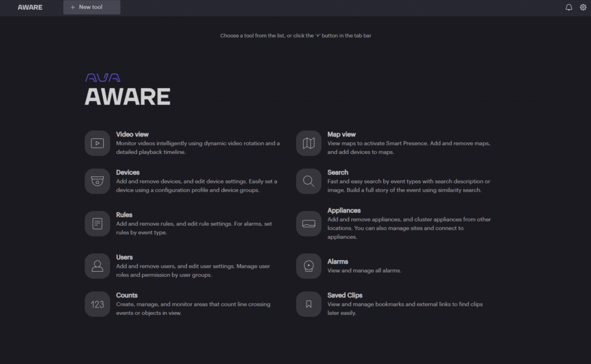Click the New tool tab
Screen dimensions: 591x364
(x=91, y=7)
